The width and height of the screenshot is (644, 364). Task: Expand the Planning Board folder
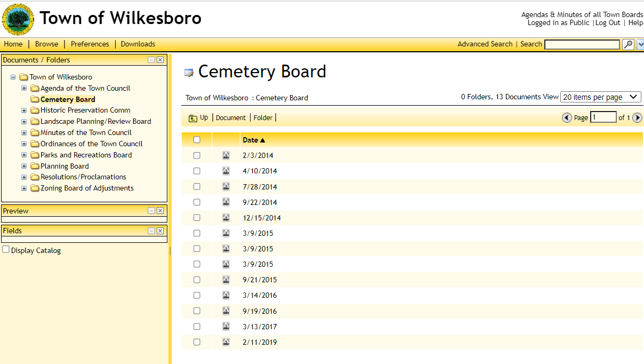(24, 166)
